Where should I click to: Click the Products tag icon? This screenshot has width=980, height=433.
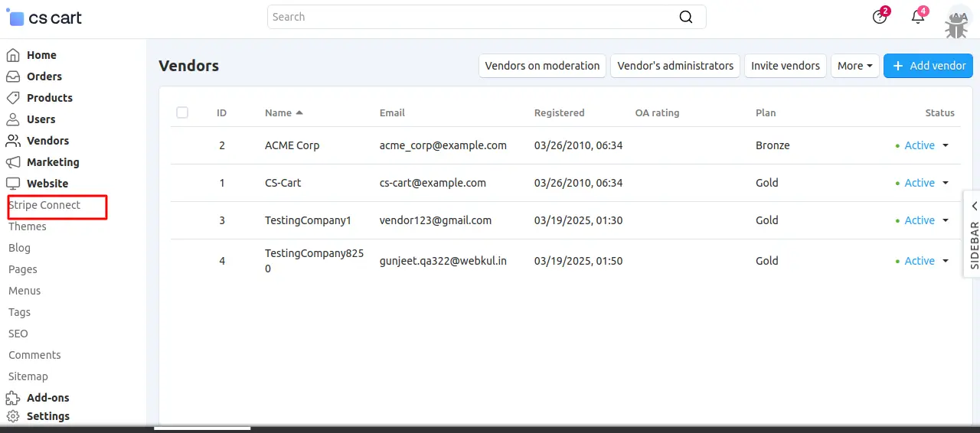[x=13, y=98]
